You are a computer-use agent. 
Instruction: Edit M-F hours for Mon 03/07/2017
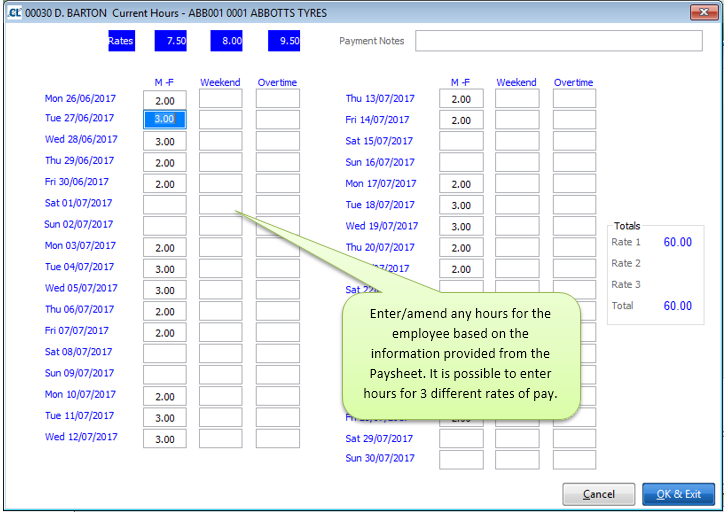(165, 247)
